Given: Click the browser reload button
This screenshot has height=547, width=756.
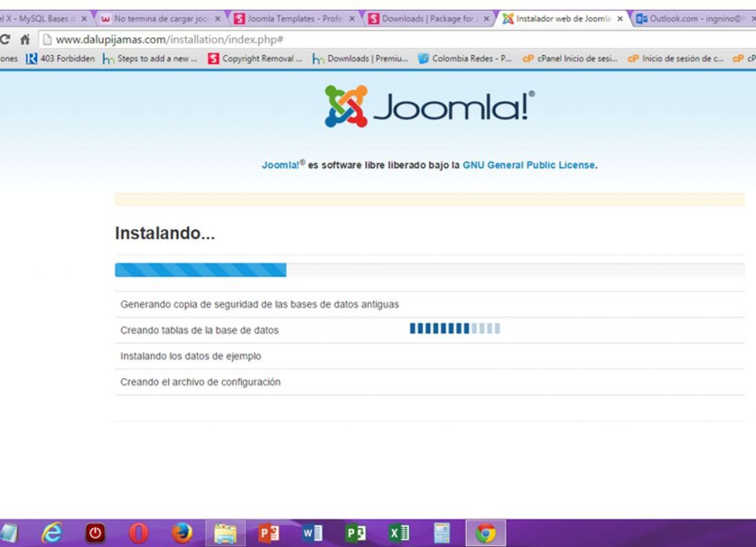Looking at the screenshot, I should [x=5, y=39].
